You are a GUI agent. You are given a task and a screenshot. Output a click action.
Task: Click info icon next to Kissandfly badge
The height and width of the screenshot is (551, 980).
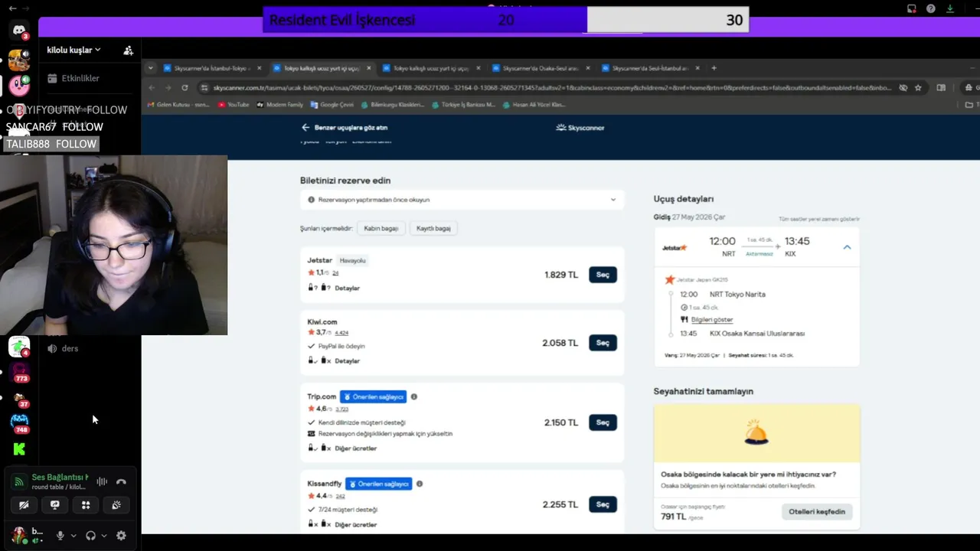click(x=420, y=484)
